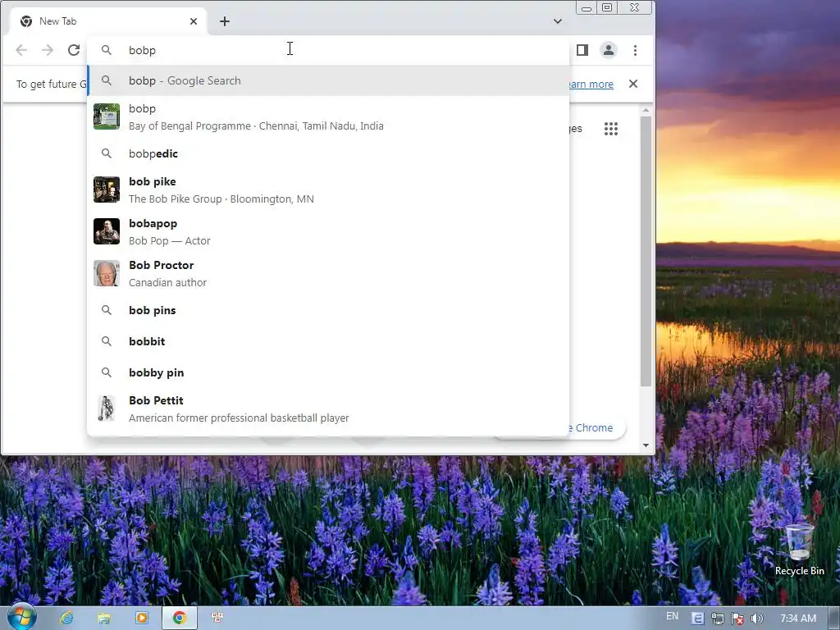840x630 pixels.
Task: Click the blue E tray icon
Action: coord(697,619)
